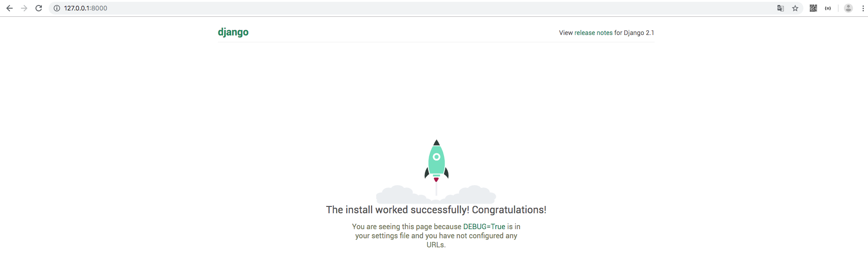Click the DEBUG=True link
Image resolution: width=868 pixels, height=271 pixels.
pyautogui.click(x=484, y=226)
